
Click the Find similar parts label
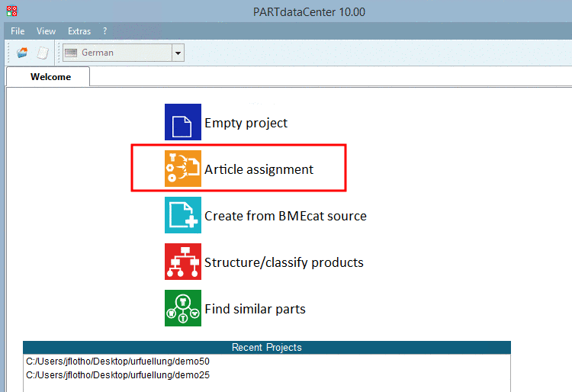click(255, 309)
